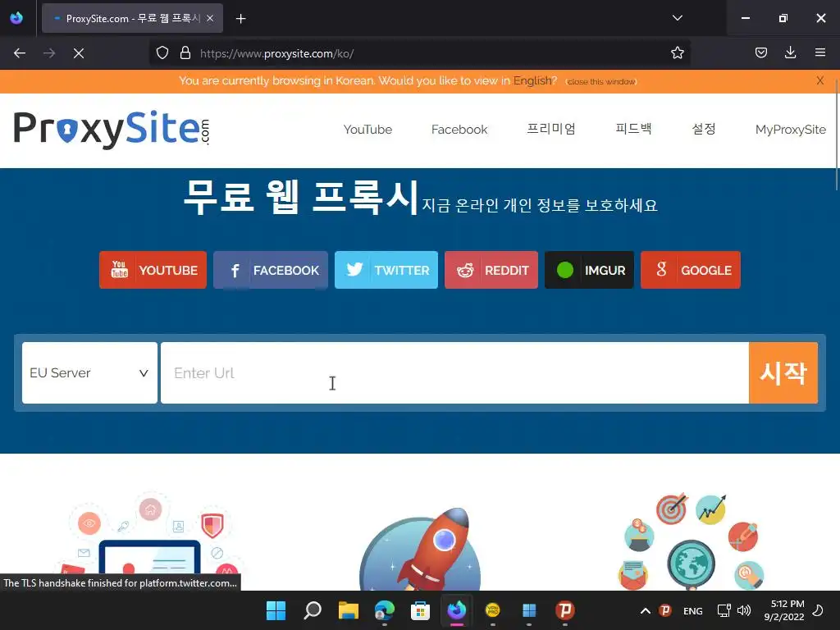Click the rocket illustration
The width and height of the screenshot is (840, 630).
[x=421, y=548]
